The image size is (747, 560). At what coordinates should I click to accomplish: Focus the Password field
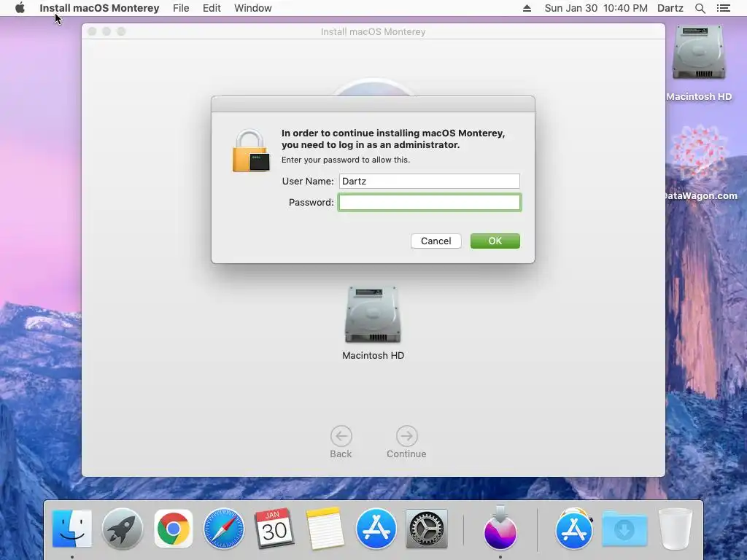coord(429,203)
